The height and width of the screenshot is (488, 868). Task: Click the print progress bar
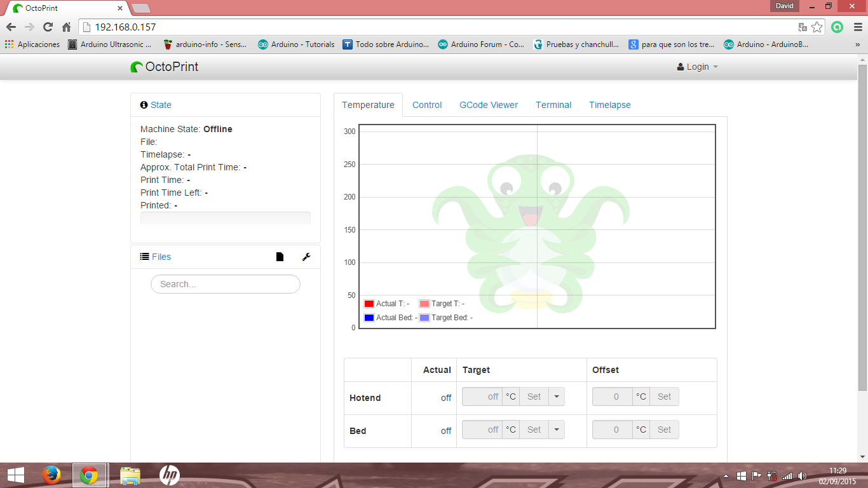[226, 218]
